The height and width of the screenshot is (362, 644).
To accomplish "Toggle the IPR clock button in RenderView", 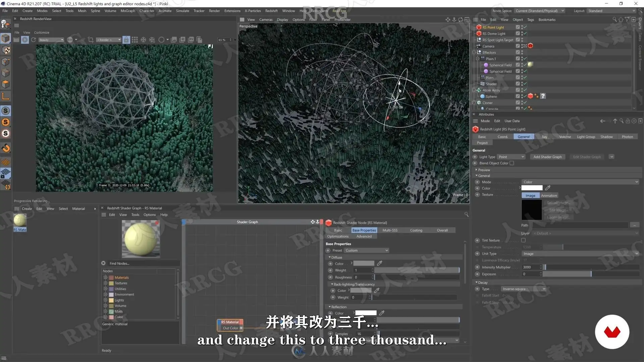I will point(25,40).
